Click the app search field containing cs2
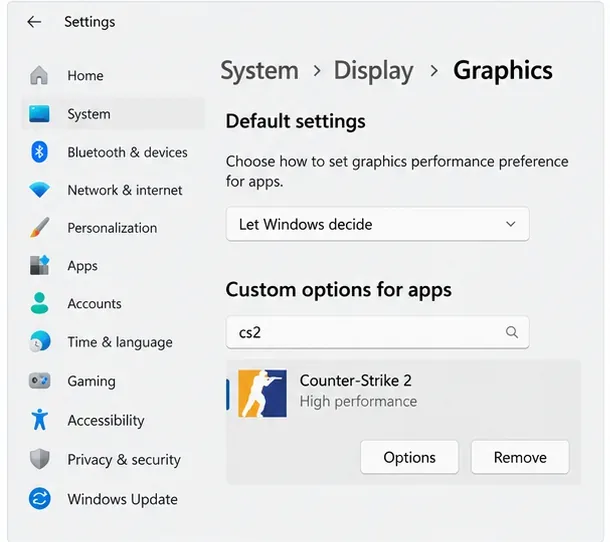610x542 pixels. click(x=377, y=332)
